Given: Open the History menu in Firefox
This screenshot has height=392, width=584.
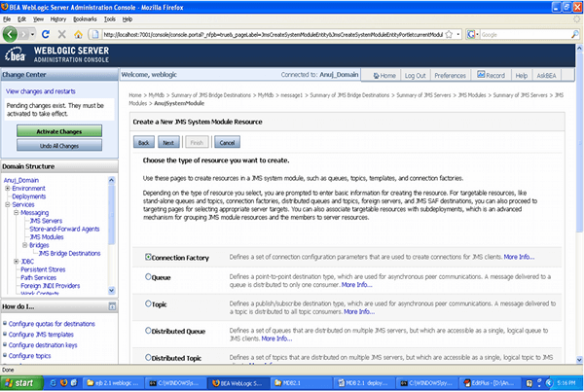Looking at the screenshot, I should (x=57, y=18).
